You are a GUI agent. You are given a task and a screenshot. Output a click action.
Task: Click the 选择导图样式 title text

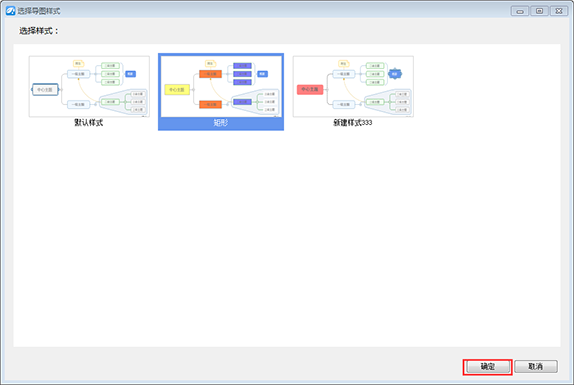coord(39,11)
